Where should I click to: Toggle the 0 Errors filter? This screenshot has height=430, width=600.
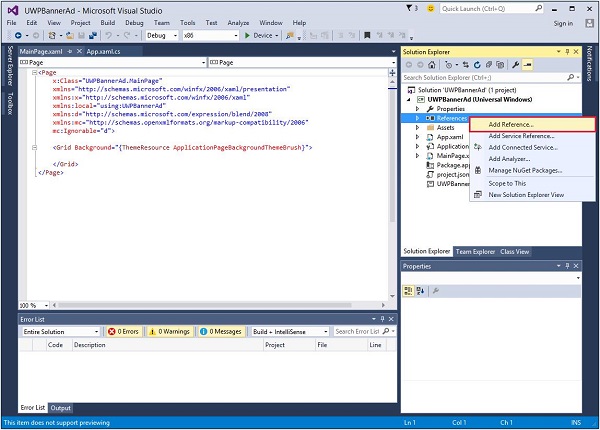(122, 331)
